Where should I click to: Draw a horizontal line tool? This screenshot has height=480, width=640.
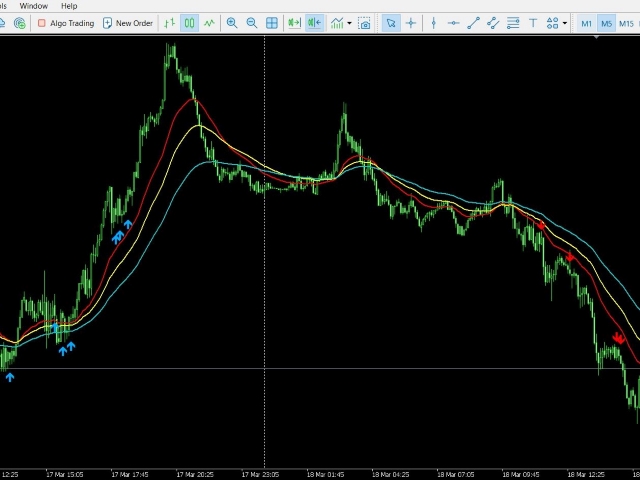point(453,23)
